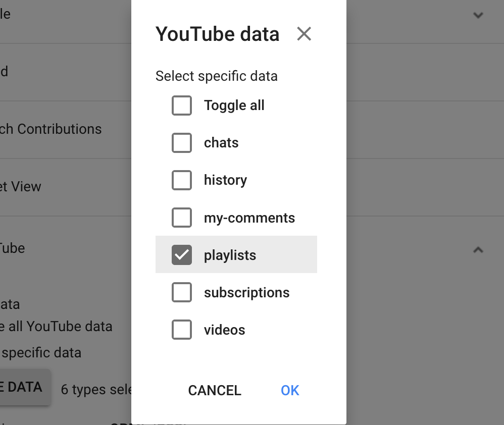The height and width of the screenshot is (425, 504).
Task: Click the CANCEL button
Action: (215, 390)
